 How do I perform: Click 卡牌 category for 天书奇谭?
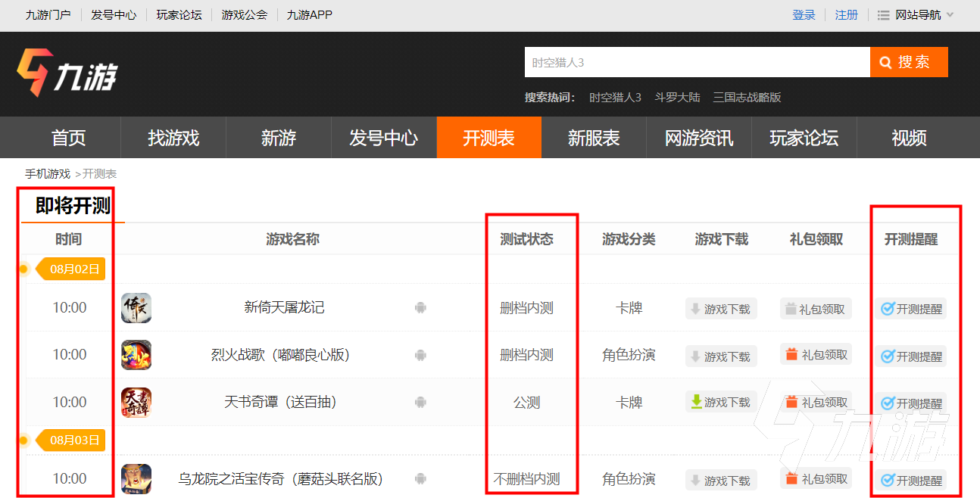[x=629, y=403]
